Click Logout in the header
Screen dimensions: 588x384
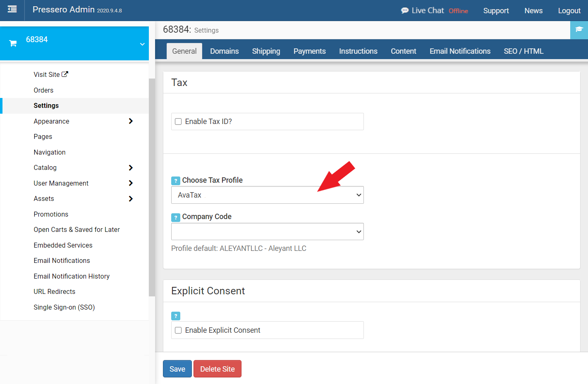click(x=569, y=11)
